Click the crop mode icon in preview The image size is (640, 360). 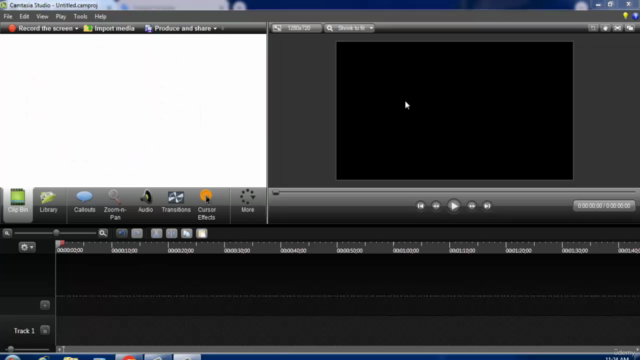[x=593, y=28]
